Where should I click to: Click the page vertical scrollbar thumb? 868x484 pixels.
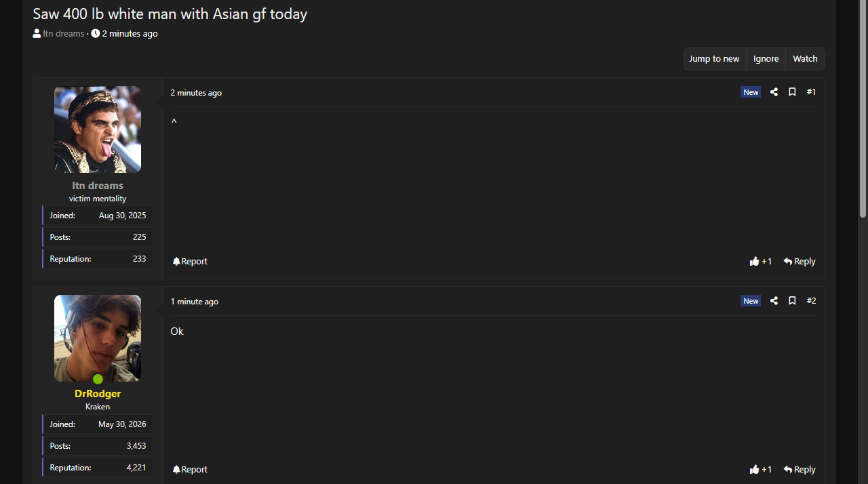(863, 110)
